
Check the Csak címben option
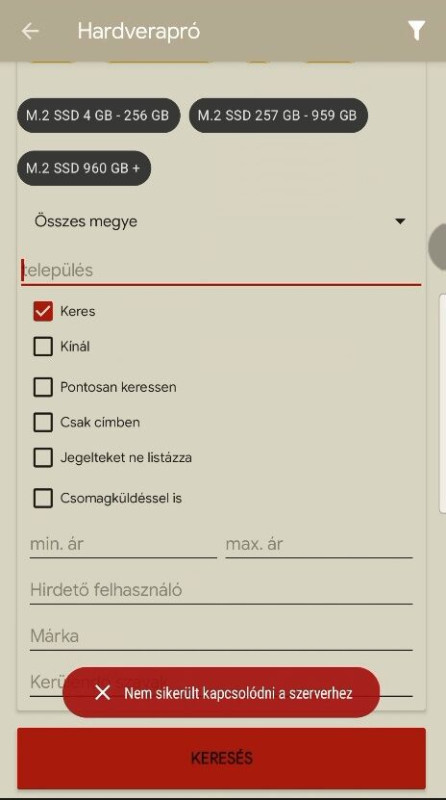coord(43,422)
